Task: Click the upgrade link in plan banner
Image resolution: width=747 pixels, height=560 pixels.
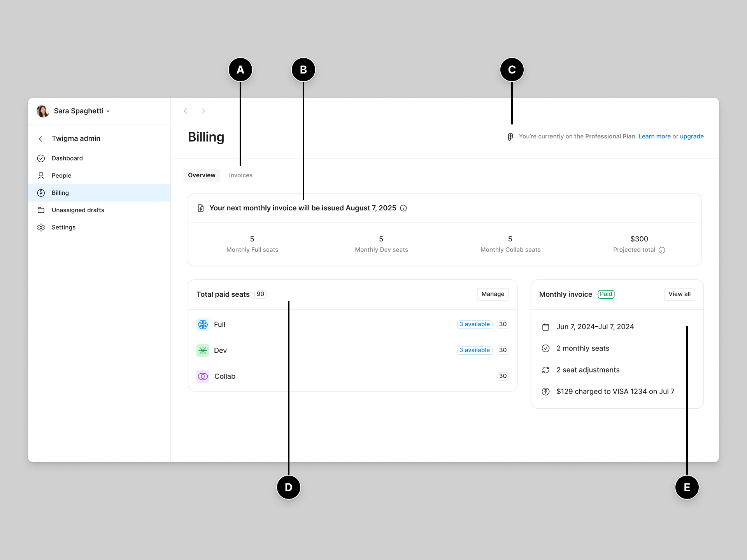Action: [x=692, y=136]
